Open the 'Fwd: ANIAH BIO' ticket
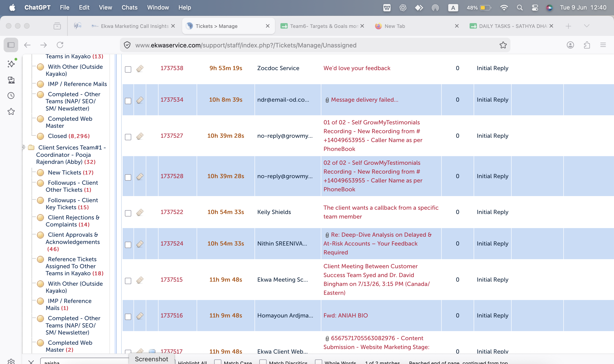This screenshot has height=364, width=614. coord(346,315)
